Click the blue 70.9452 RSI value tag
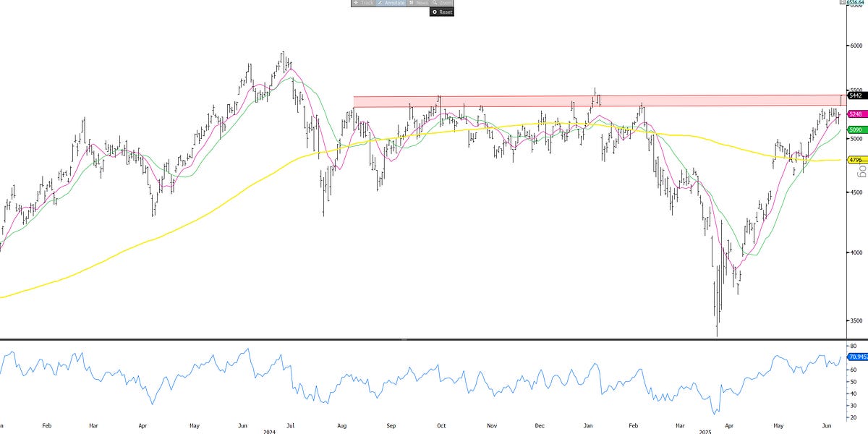This screenshot has height=434, width=868. [x=854, y=356]
